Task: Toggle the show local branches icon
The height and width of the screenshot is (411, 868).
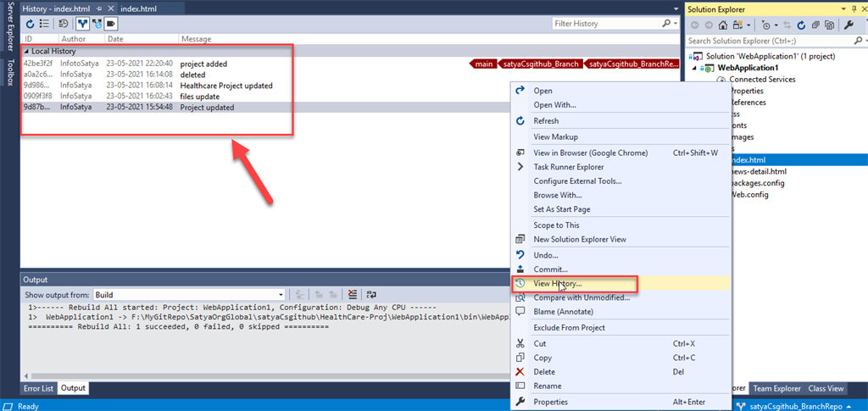Action: pyautogui.click(x=82, y=24)
